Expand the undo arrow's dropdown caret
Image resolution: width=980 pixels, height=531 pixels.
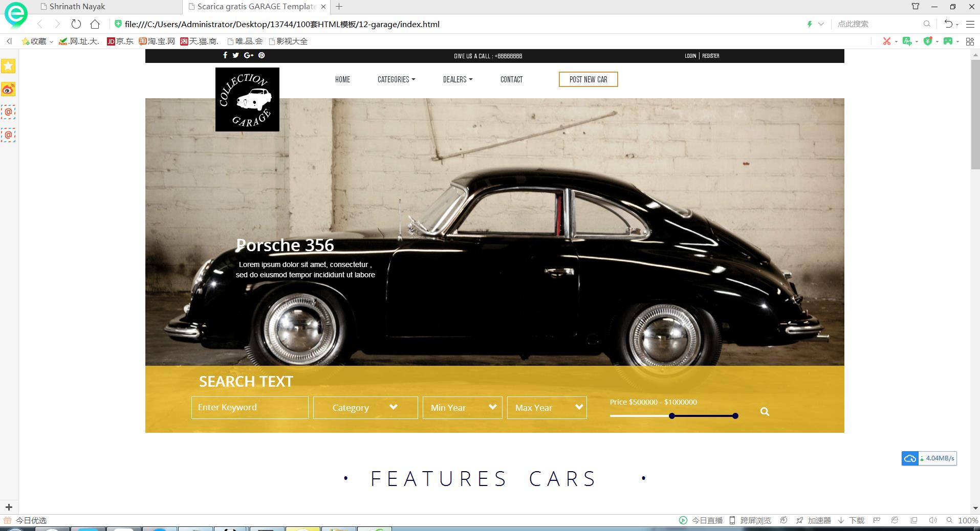pos(957,25)
